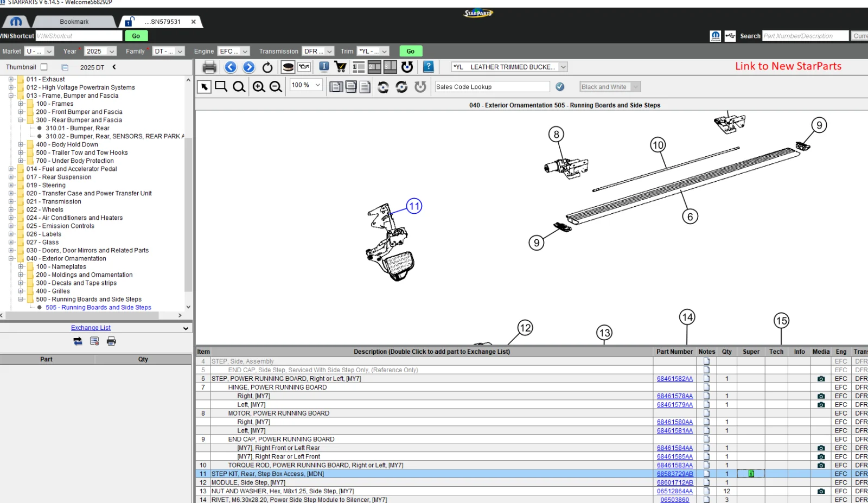Open the blue help question mark
Screen dimensions: 868x503
pos(429,67)
